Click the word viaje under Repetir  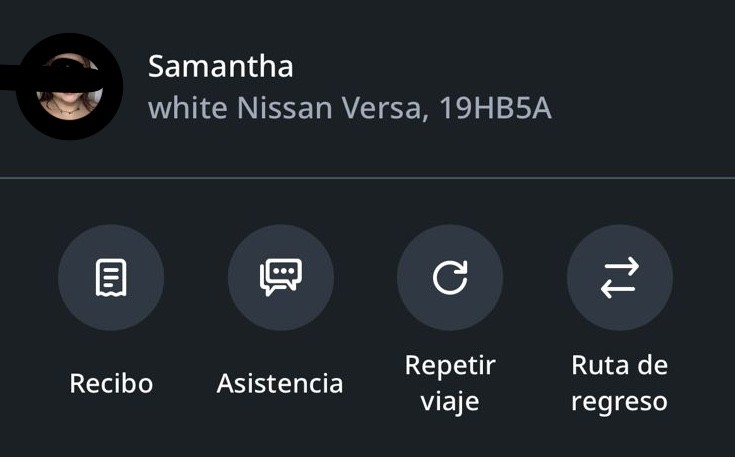[450, 402]
